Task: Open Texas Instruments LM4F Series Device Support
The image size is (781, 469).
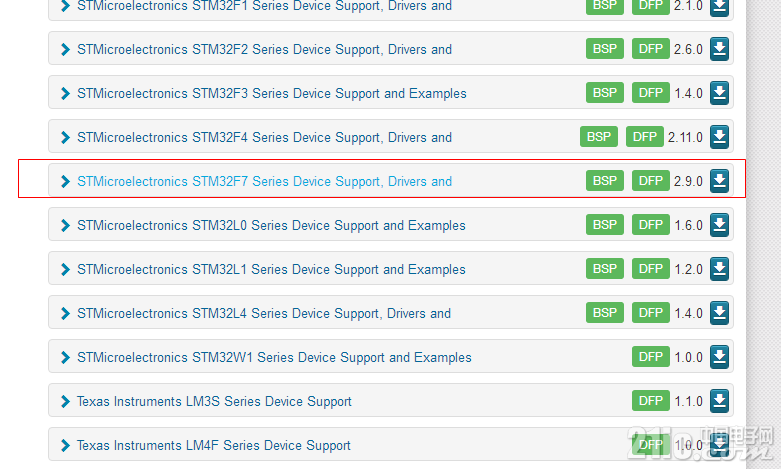Action: tap(214, 445)
